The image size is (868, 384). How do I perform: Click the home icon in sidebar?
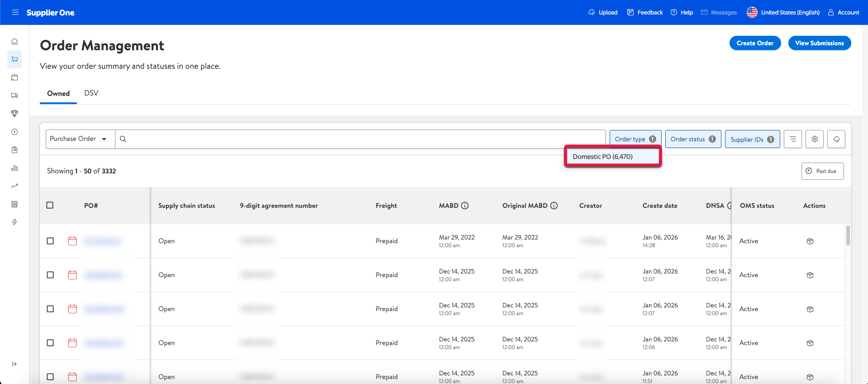[14, 41]
